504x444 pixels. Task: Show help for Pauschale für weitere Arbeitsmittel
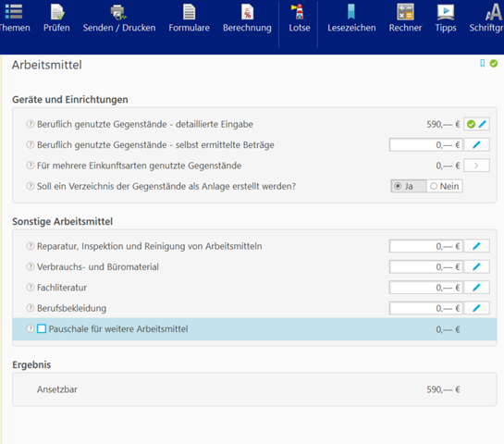[31, 328]
